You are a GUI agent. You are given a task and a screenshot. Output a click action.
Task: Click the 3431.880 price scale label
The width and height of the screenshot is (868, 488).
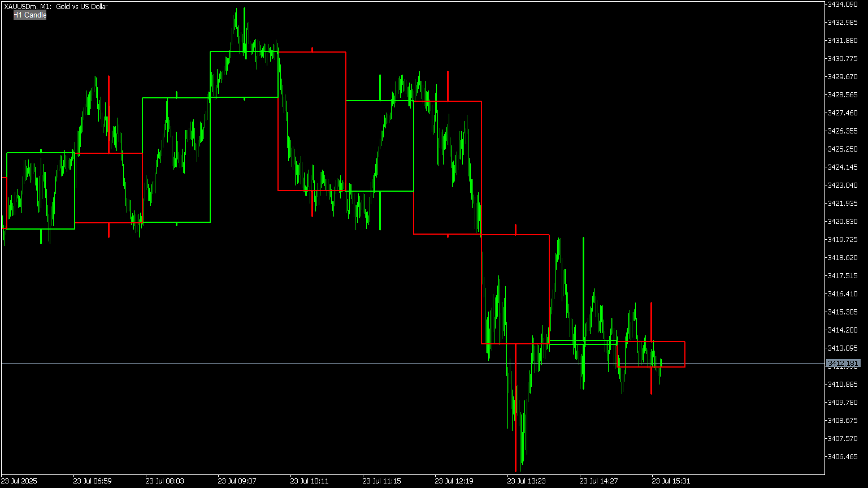tap(843, 41)
